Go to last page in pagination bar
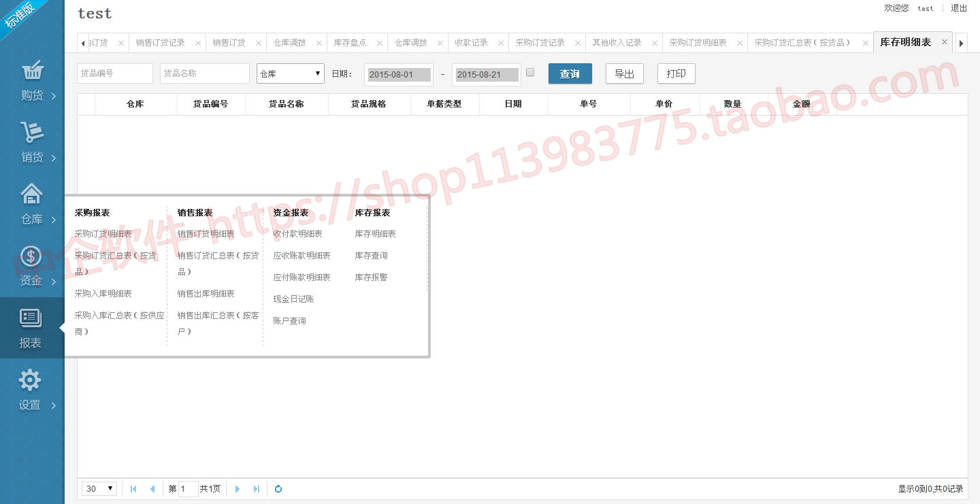 (x=257, y=489)
